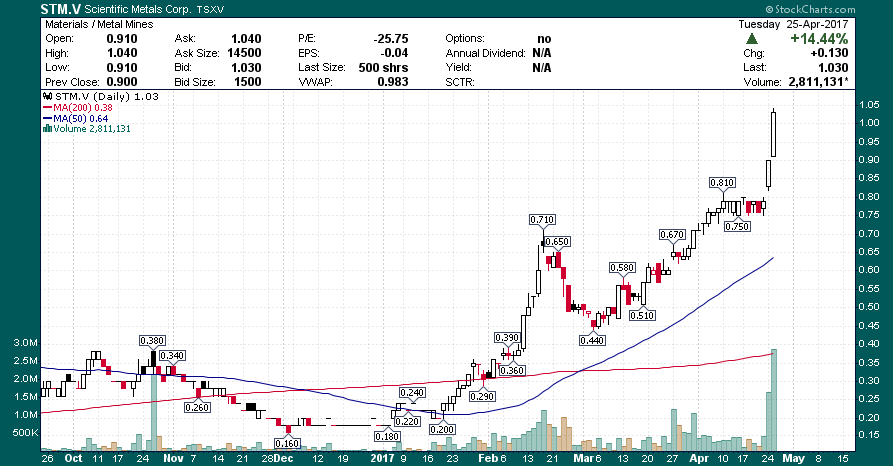The image size is (893, 466).
Task: Click the 1.05 label on the price axis
Action: [x=869, y=105]
